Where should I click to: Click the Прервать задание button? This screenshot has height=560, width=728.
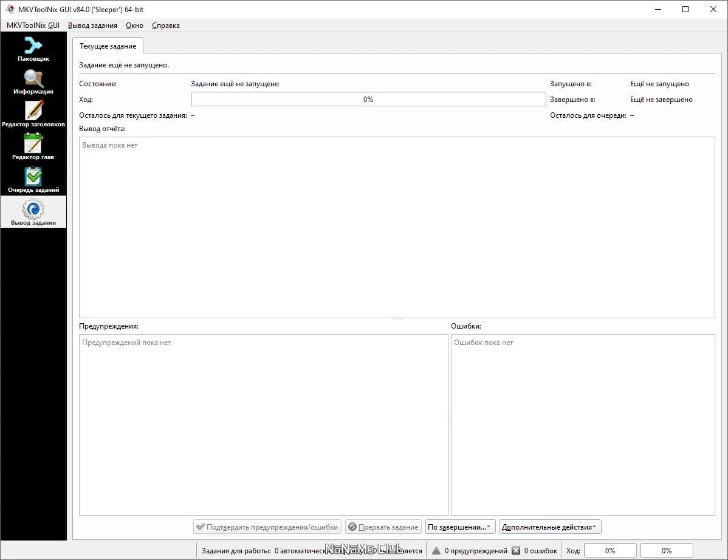coord(383,527)
